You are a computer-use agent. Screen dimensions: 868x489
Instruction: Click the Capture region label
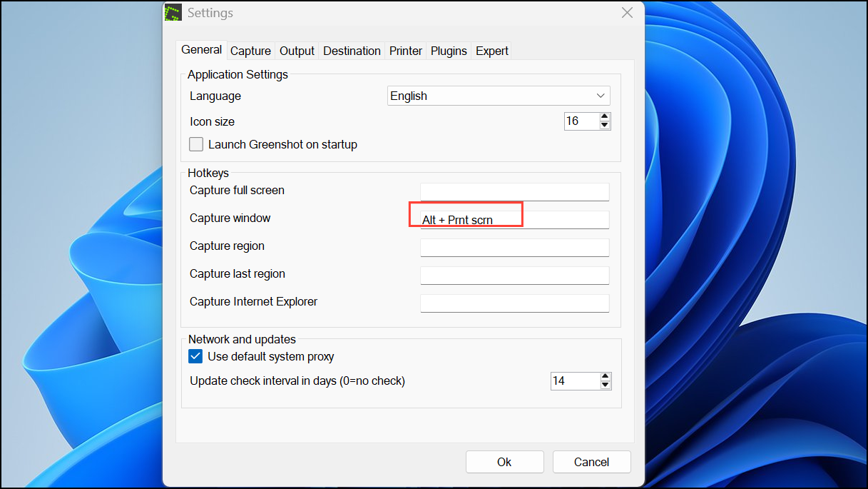pyautogui.click(x=227, y=246)
